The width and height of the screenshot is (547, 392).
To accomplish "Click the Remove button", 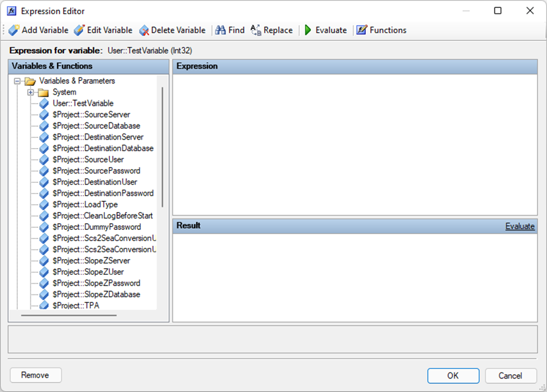I will pos(35,375).
